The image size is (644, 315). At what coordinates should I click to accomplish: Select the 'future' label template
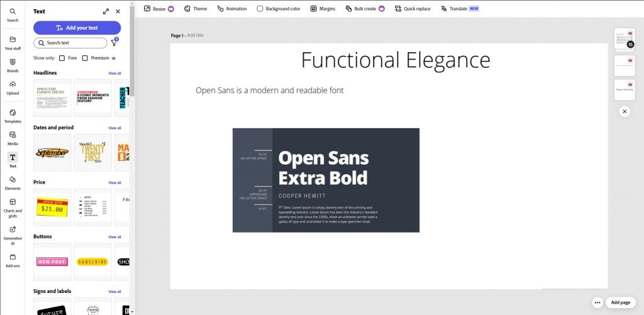click(x=52, y=306)
